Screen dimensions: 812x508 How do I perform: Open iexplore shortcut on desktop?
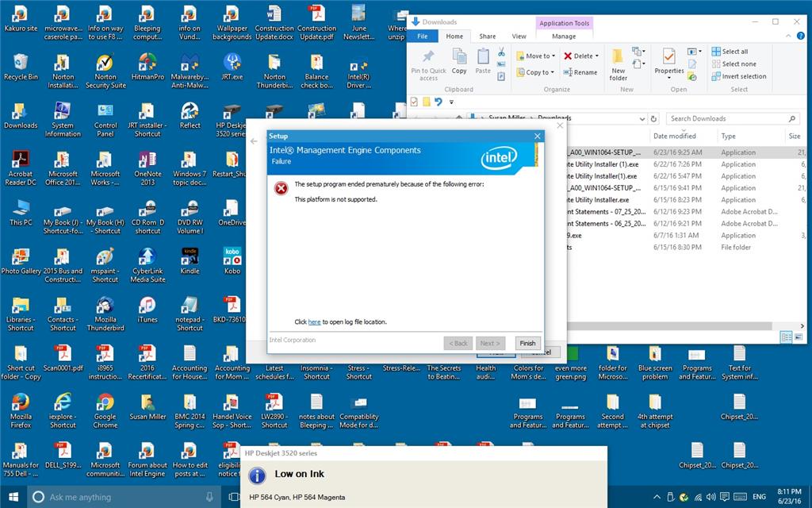63,411
